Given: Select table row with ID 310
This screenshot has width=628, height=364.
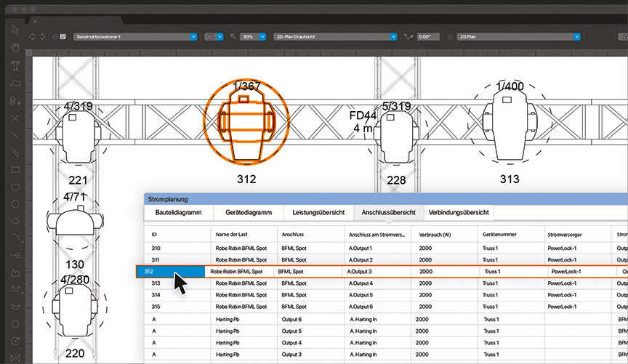Looking at the screenshot, I should tap(386, 248).
